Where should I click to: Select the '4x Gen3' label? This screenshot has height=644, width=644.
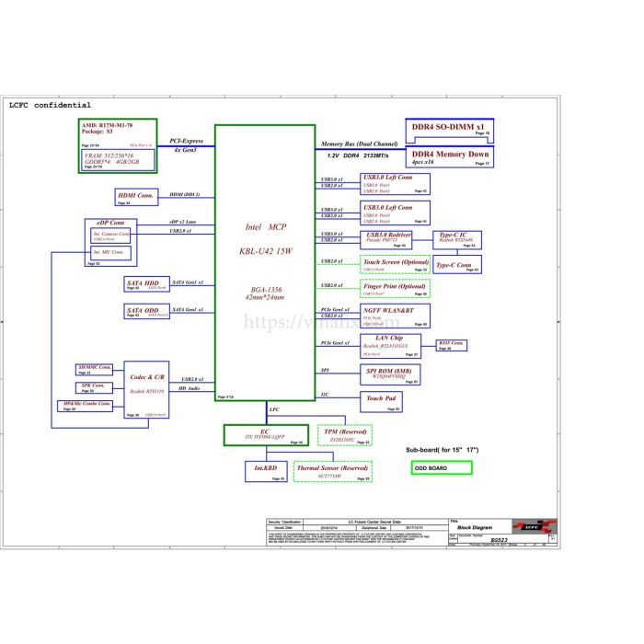click(186, 150)
